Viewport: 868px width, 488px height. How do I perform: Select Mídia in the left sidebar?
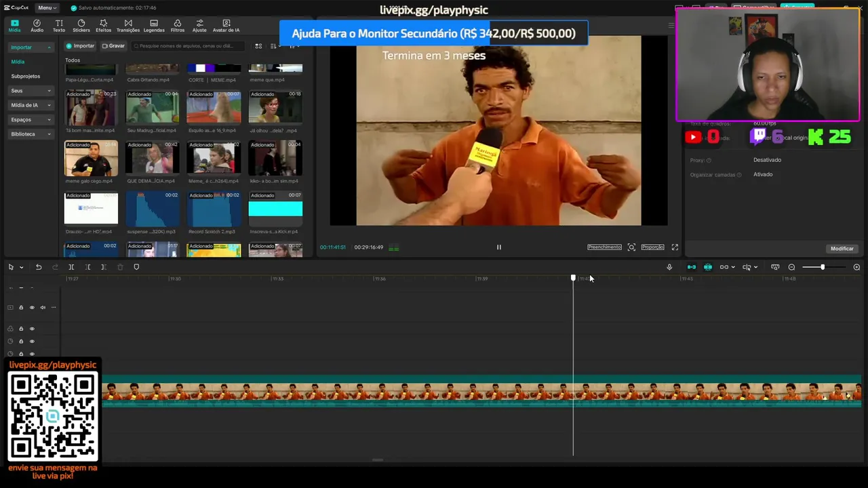(x=18, y=62)
